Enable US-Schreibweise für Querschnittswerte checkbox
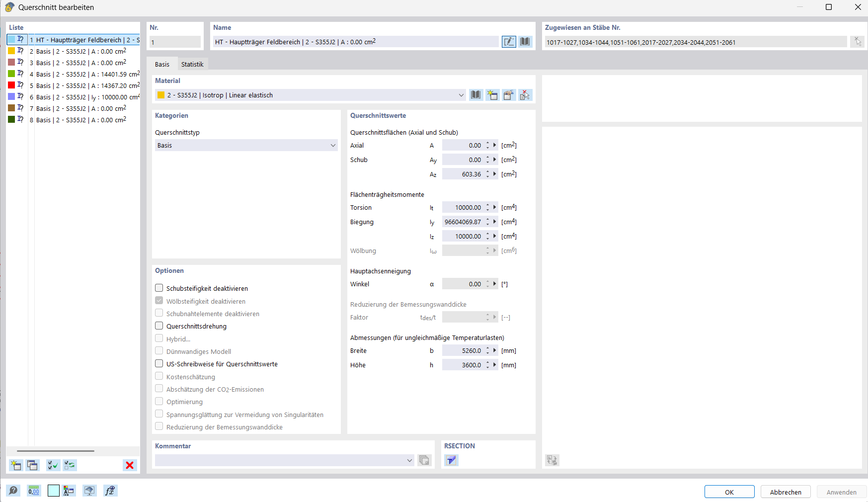The width and height of the screenshot is (868, 502). pos(159,363)
